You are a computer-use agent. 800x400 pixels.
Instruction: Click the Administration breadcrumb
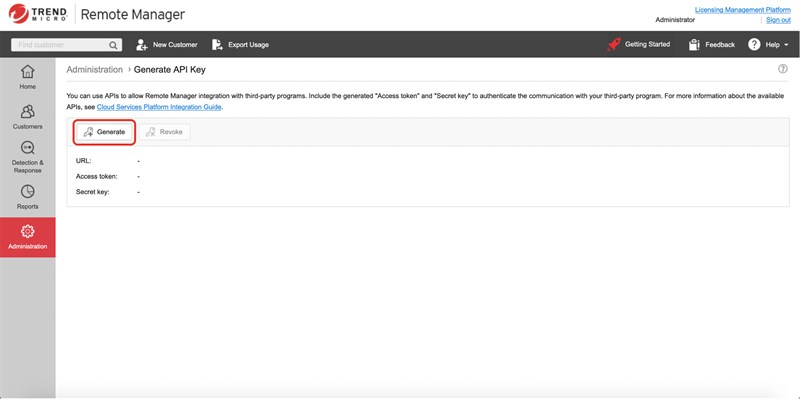(94, 70)
